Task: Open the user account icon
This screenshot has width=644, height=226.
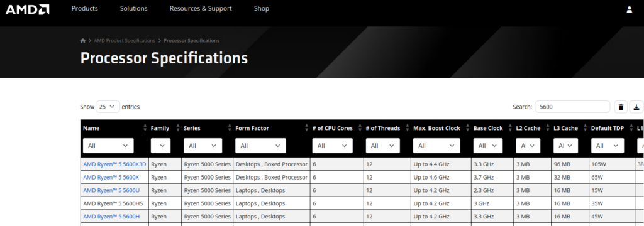Action: [629, 9]
